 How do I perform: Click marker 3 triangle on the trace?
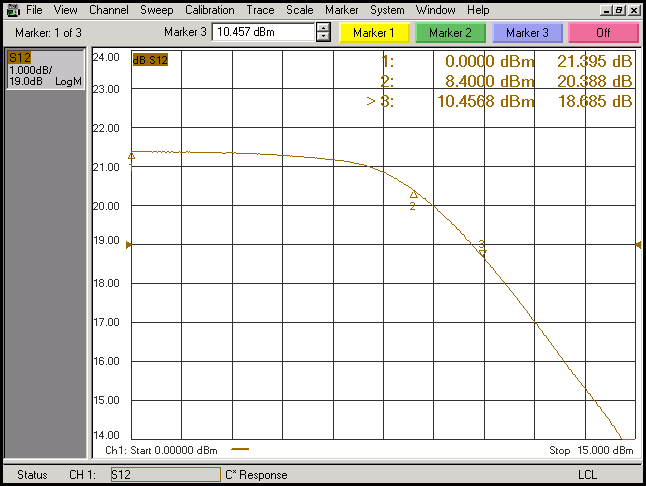coord(482,252)
